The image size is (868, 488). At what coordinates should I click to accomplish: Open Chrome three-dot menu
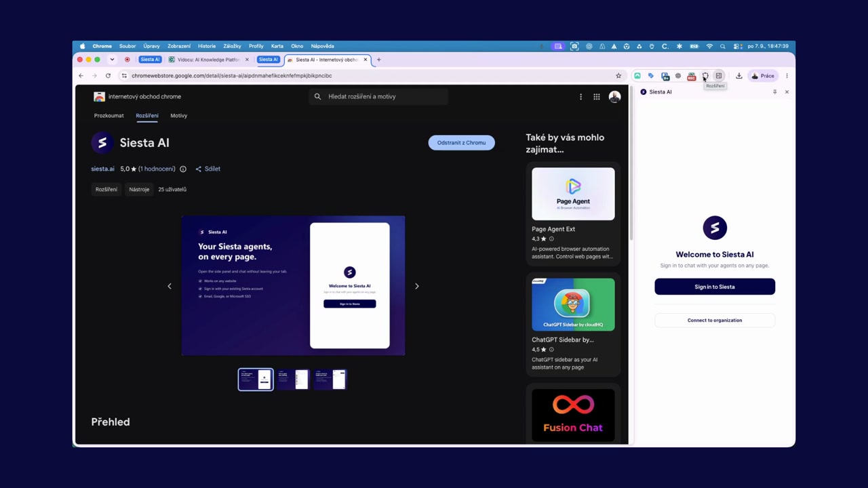click(787, 76)
